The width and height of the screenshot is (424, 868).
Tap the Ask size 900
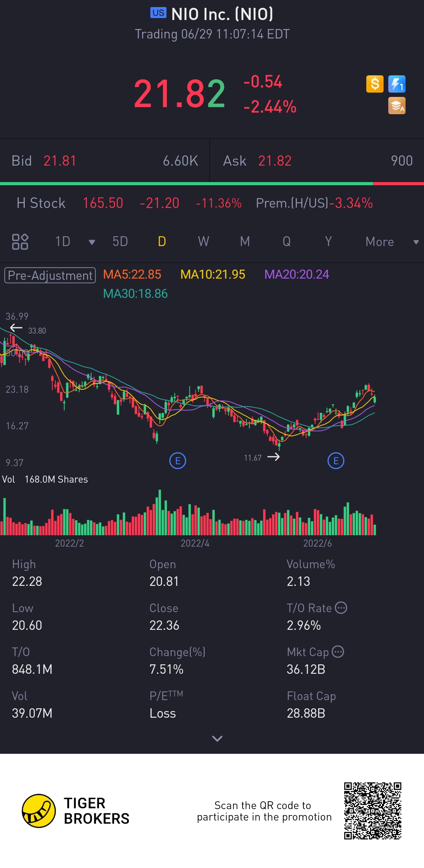coord(402,161)
